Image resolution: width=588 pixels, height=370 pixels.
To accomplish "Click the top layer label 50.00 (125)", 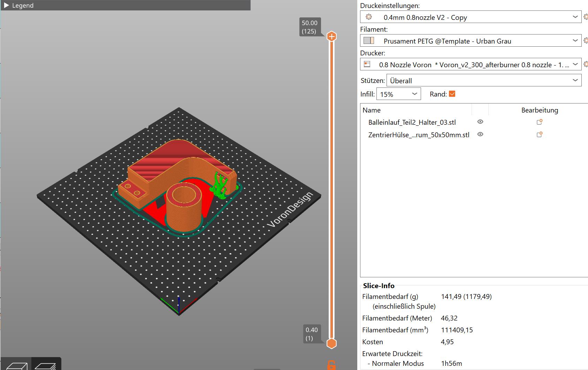I will point(310,27).
